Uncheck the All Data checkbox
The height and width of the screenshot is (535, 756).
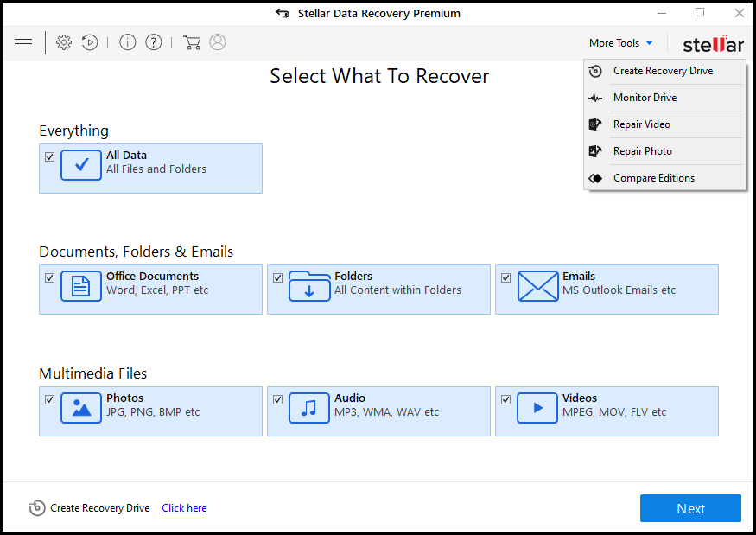click(49, 156)
